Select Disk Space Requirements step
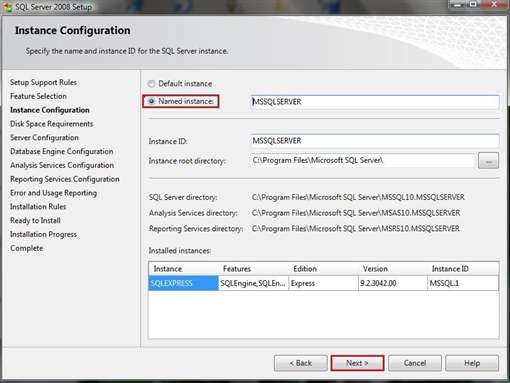Screen dimensions: 510x383 click(x=51, y=124)
